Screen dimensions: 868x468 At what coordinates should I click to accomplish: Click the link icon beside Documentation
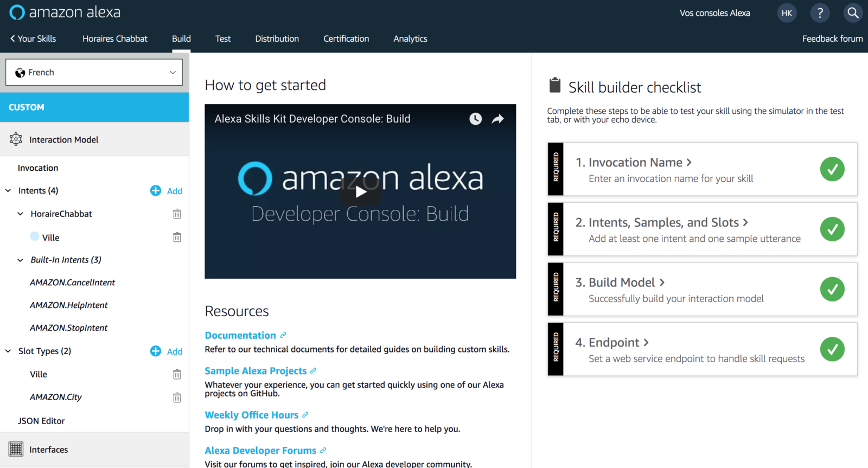[x=283, y=335]
